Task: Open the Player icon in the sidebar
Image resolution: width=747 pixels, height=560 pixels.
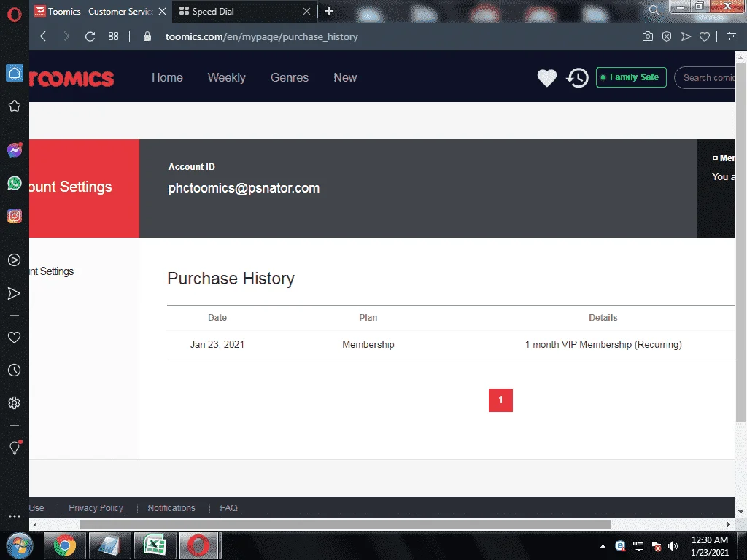Action: pos(15,260)
